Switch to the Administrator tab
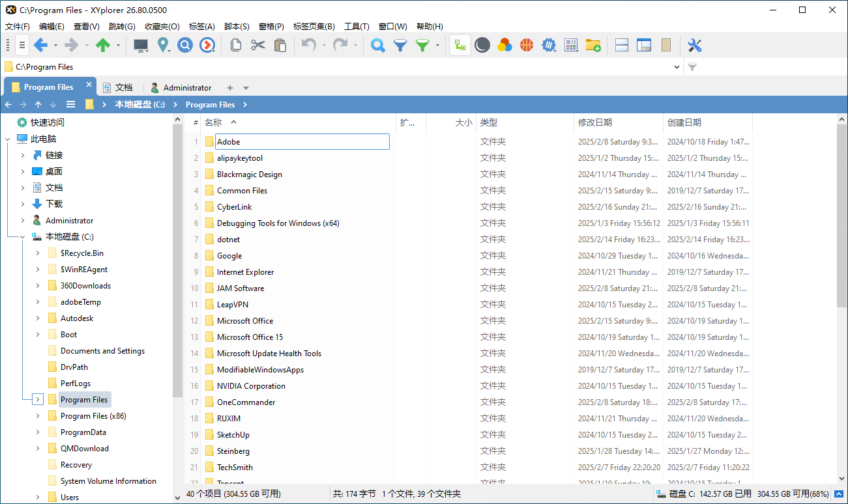Viewport: 848px width, 504px height. click(x=187, y=87)
